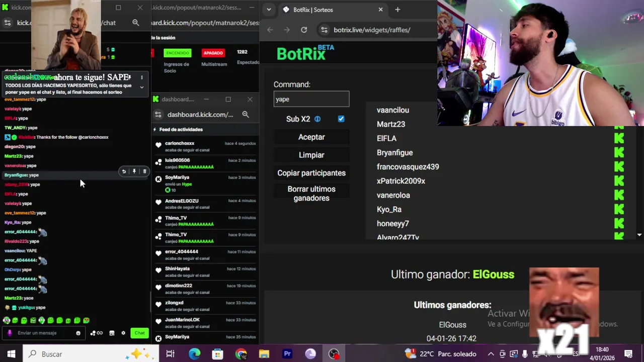
Task: Click the Aceptar button
Action: pos(311,137)
